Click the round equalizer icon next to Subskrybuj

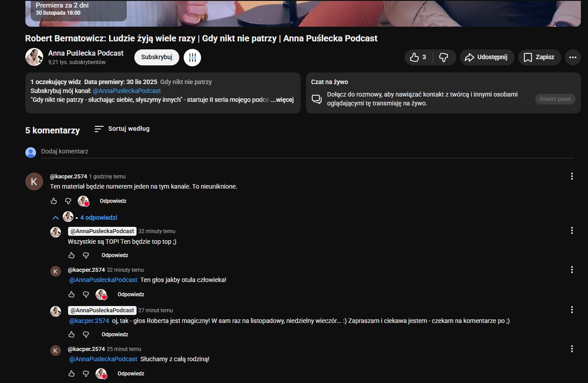tap(192, 57)
